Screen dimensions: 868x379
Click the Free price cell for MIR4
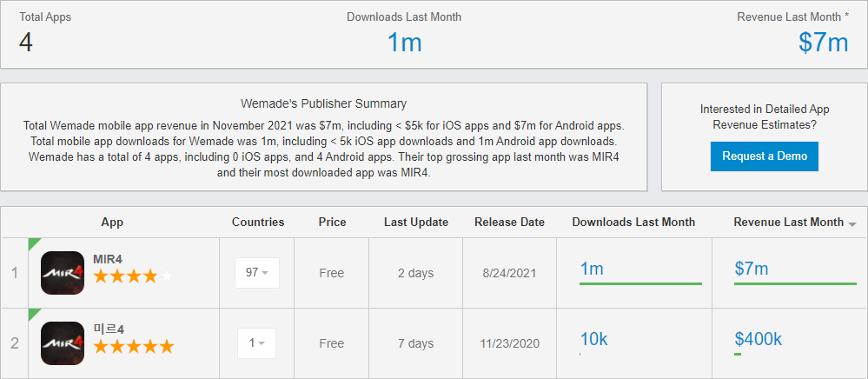coord(332,273)
